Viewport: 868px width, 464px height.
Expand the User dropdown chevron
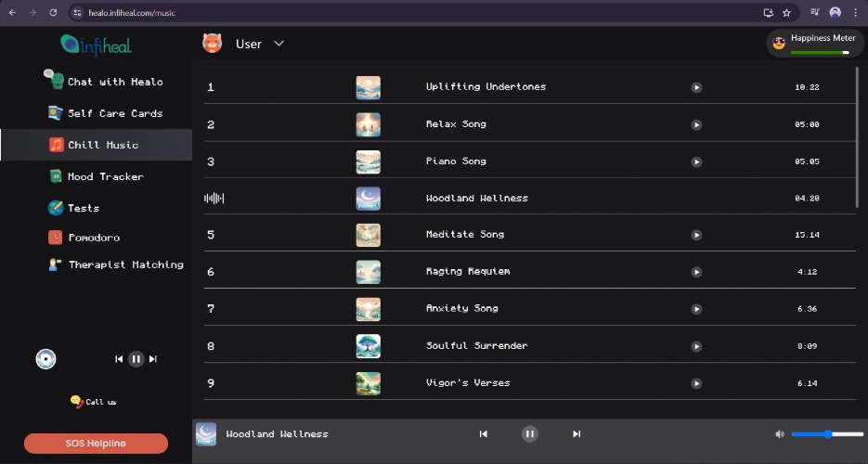point(279,43)
